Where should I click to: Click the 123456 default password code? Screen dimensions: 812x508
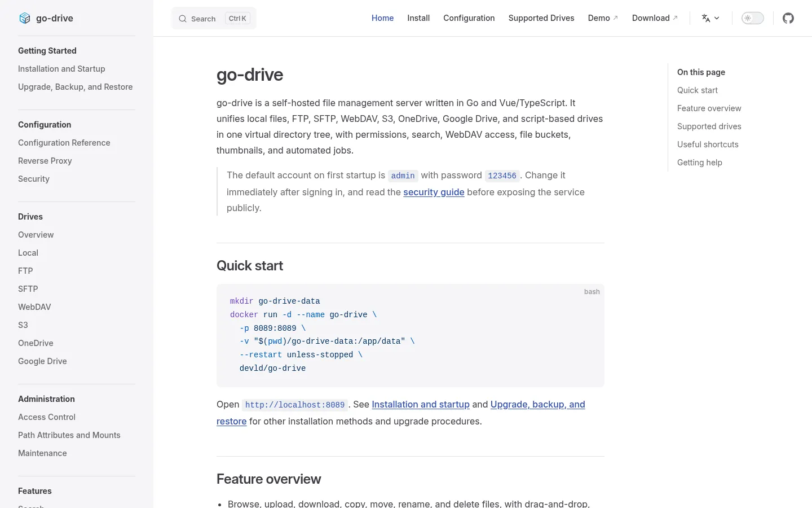click(502, 176)
